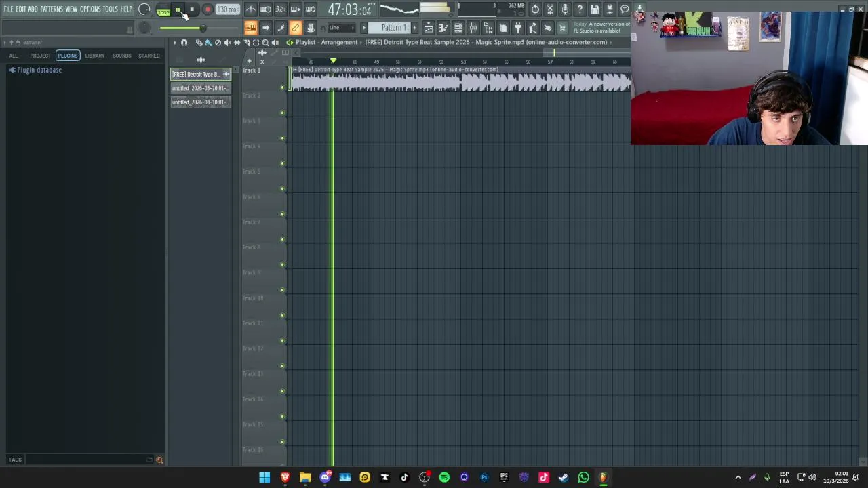Open the HELP menu

pos(127,9)
